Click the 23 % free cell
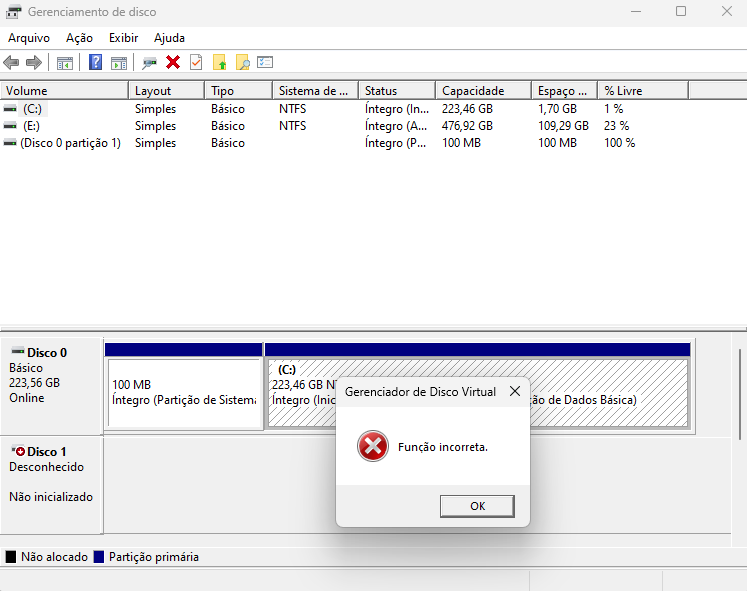The image size is (747, 591). pos(616,126)
